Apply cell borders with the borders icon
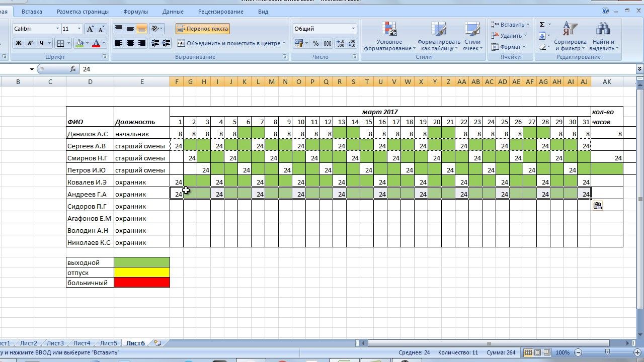This screenshot has height=362, width=644. (60, 43)
